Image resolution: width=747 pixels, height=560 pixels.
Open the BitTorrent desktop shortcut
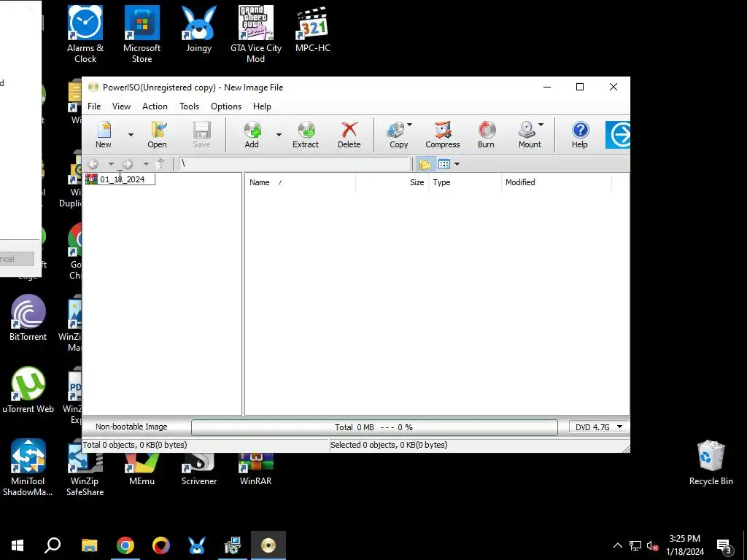[x=28, y=318]
